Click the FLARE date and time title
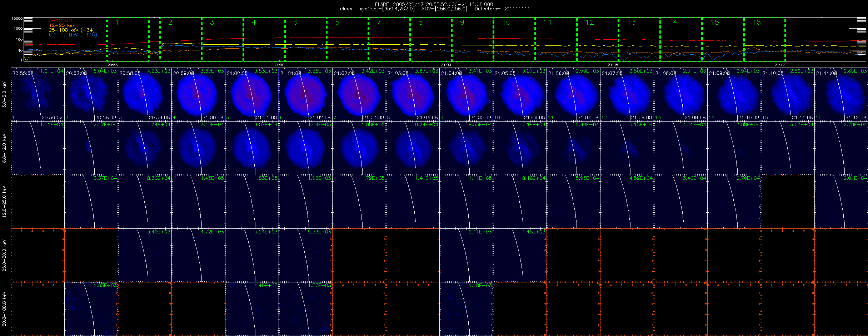 [434, 4]
